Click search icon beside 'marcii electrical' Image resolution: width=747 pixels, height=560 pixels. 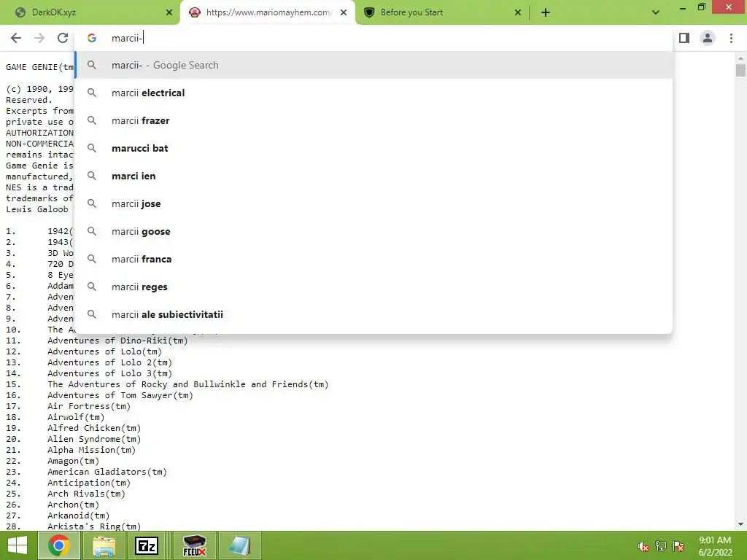tap(92, 93)
